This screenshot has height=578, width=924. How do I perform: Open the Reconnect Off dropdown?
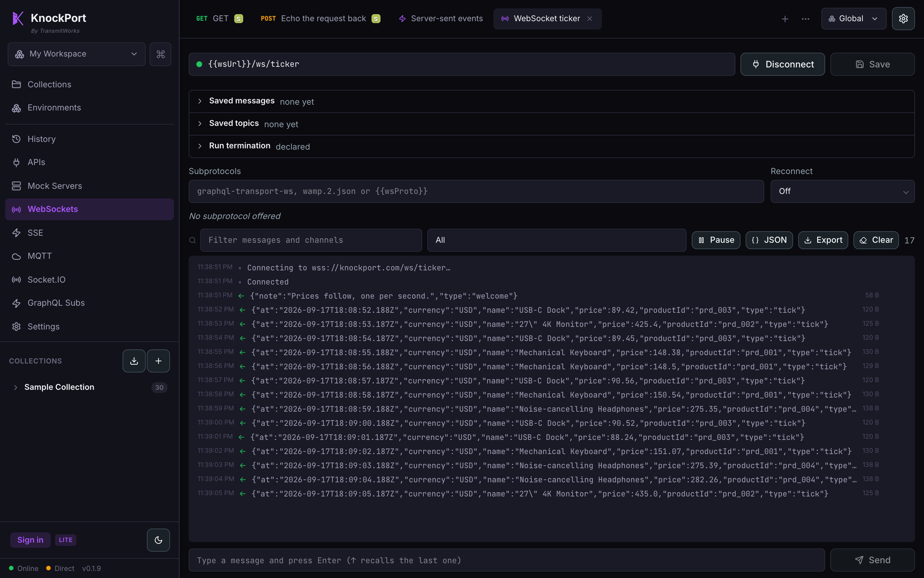(842, 191)
